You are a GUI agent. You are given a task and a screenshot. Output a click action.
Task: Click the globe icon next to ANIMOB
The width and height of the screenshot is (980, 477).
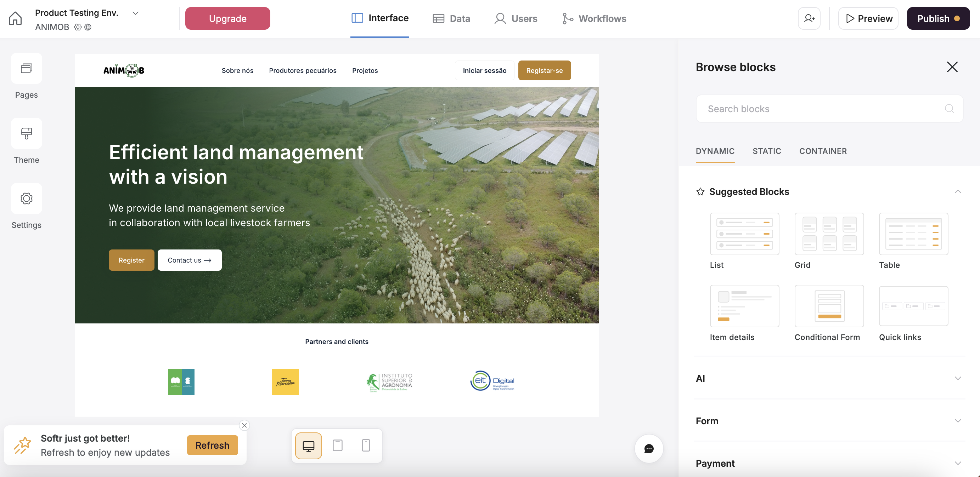88,27
